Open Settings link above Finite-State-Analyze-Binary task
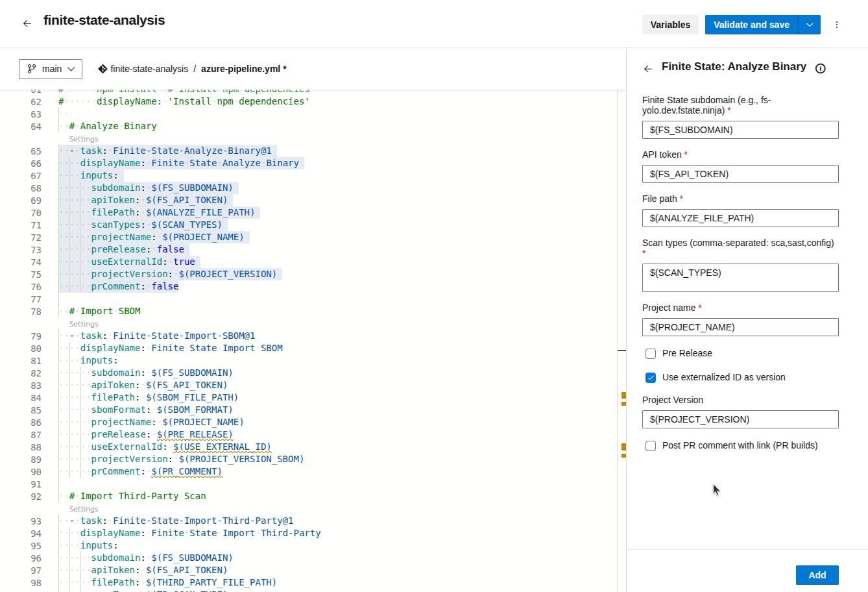Screen dimensions: 868x592 pyautogui.click(x=84, y=139)
